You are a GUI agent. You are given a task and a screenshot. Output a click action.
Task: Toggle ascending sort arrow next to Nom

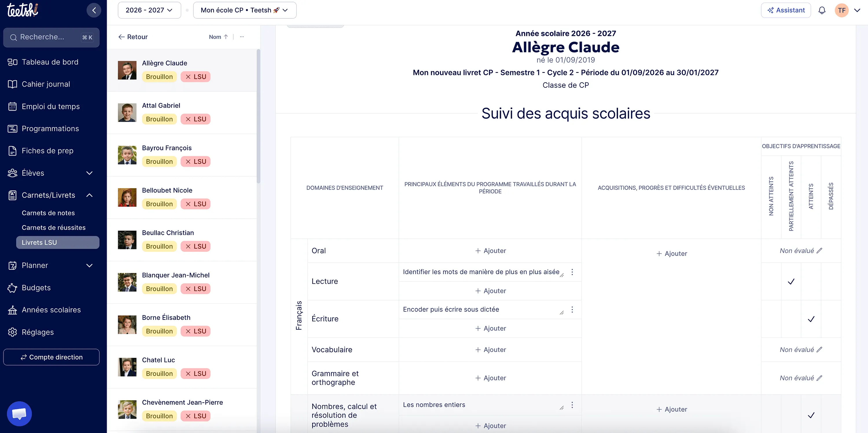pos(226,37)
